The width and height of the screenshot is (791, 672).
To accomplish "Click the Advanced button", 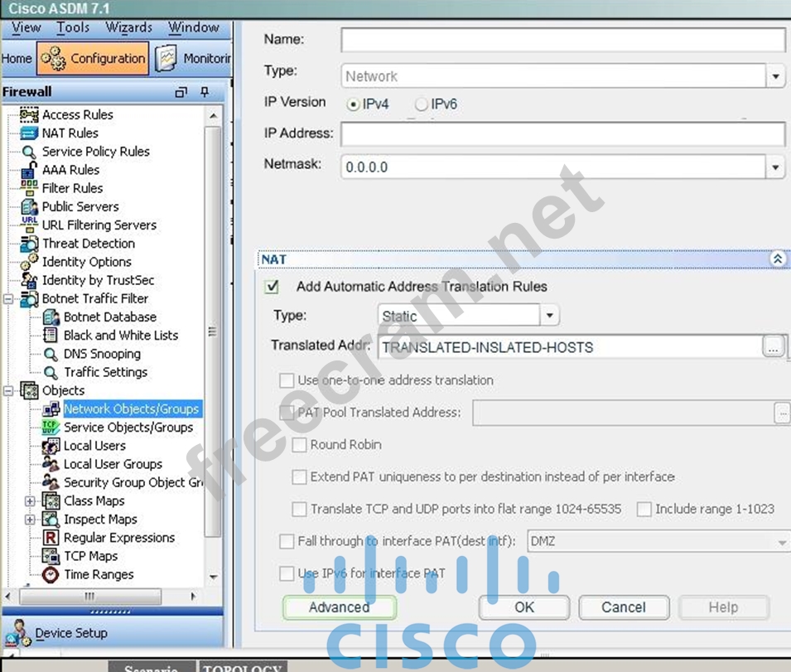I will pos(339,607).
